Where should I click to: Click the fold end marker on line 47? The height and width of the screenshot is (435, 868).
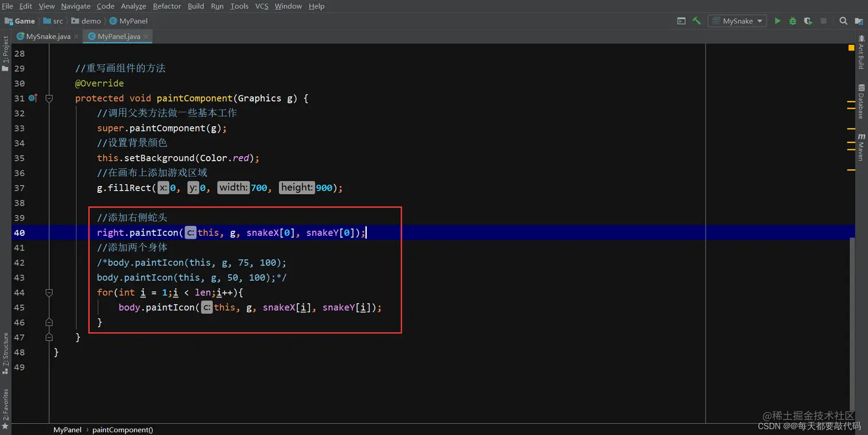tap(49, 337)
